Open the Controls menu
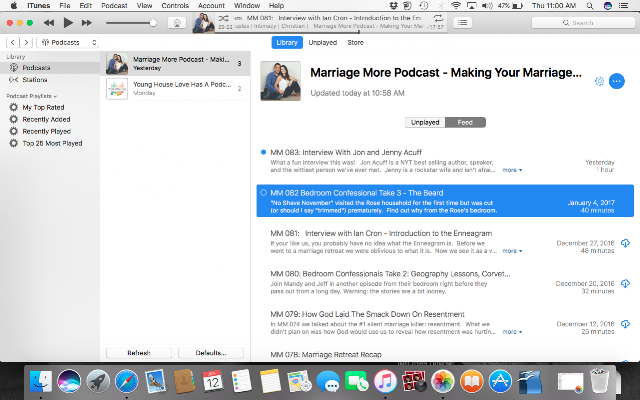This screenshot has height=400, width=640. point(175,6)
